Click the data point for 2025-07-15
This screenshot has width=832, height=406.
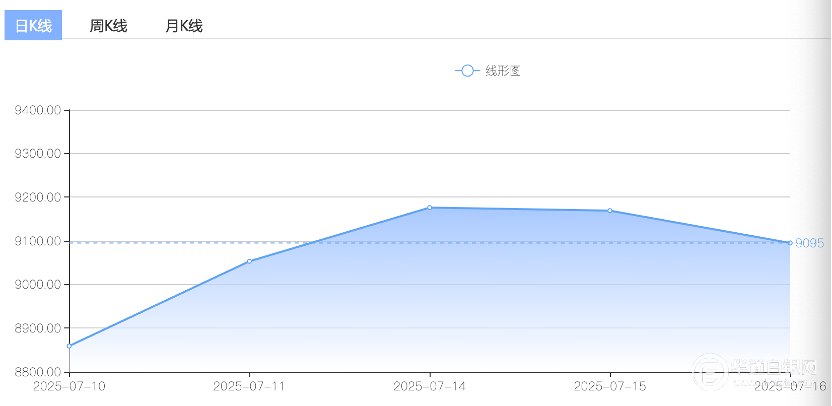coord(610,211)
